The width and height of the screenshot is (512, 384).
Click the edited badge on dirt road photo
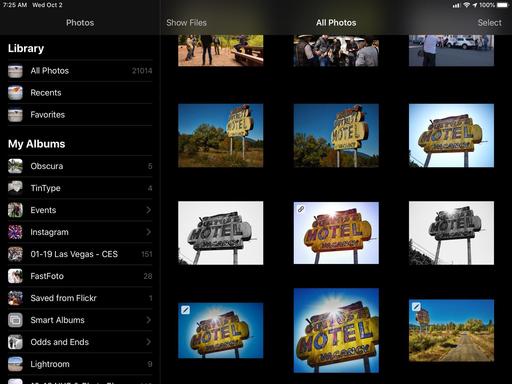point(416,306)
